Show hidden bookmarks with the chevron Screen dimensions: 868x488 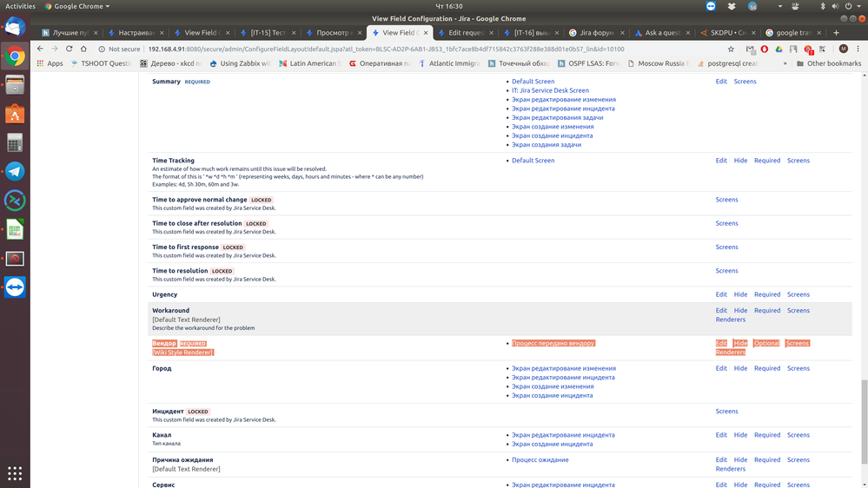click(x=785, y=63)
